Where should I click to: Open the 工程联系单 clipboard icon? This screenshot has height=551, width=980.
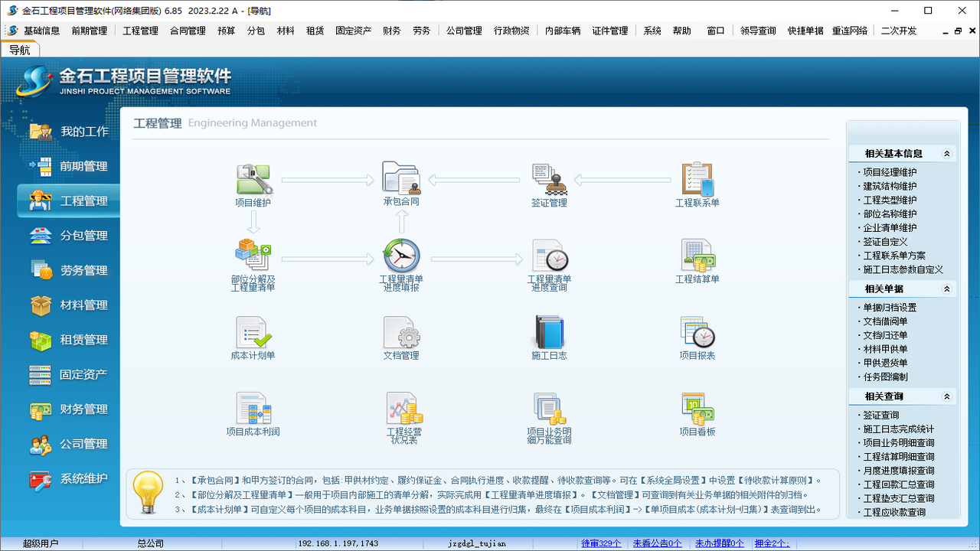697,180
